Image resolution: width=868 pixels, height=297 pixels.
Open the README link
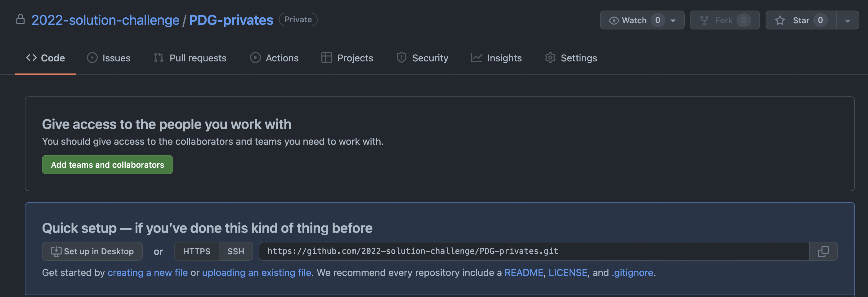[x=524, y=273]
